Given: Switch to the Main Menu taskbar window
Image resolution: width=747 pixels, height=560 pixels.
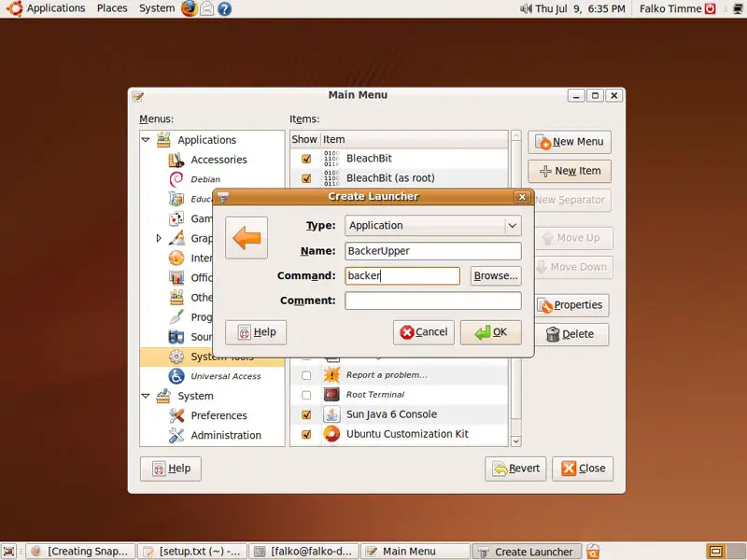Looking at the screenshot, I should point(415,552).
